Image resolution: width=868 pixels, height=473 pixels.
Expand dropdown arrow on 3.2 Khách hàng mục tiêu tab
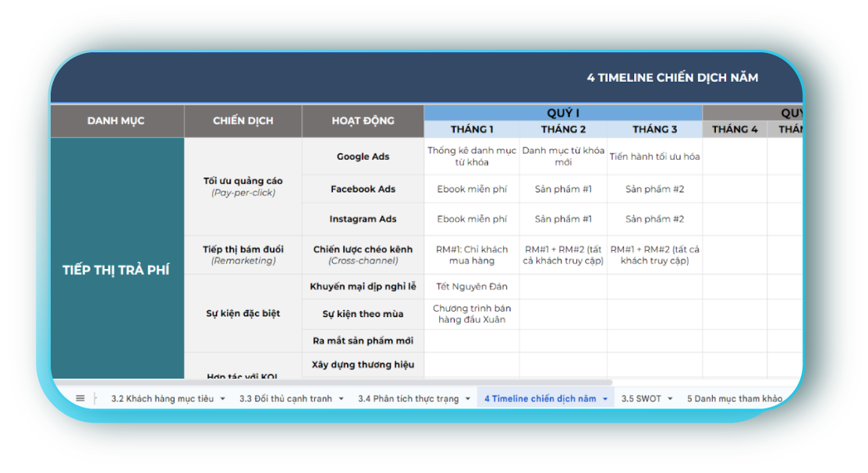click(222, 399)
